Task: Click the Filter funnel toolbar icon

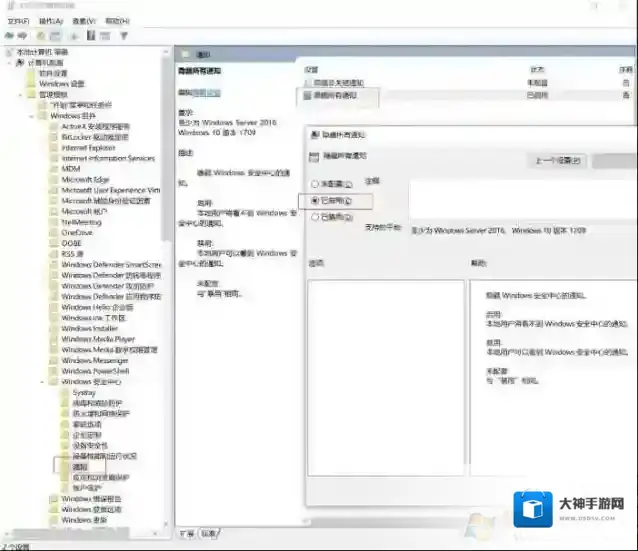Action: coord(124,36)
